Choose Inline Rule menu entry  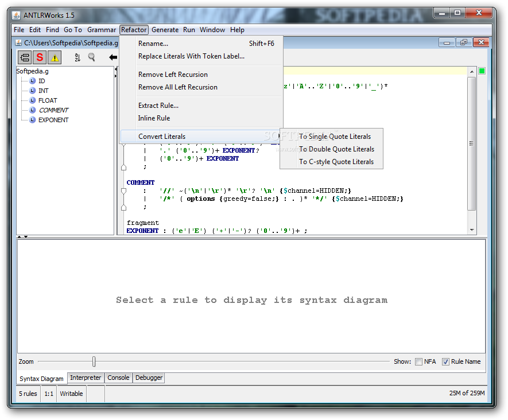(x=200, y=118)
